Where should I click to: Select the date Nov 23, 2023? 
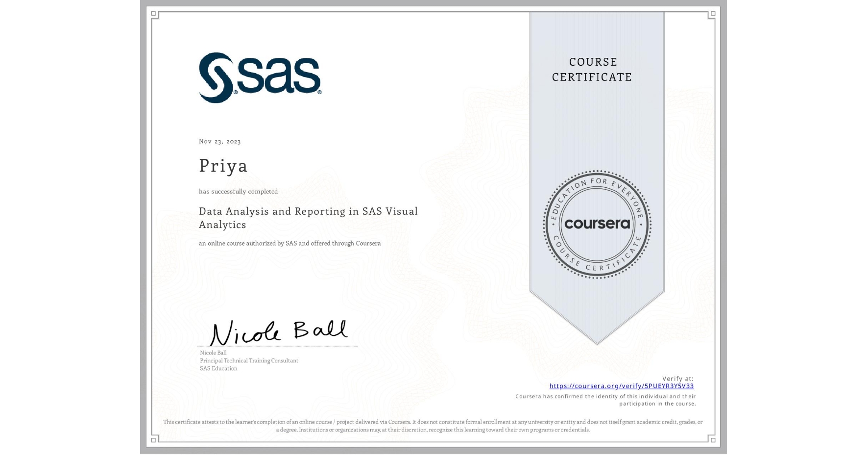(x=220, y=141)
